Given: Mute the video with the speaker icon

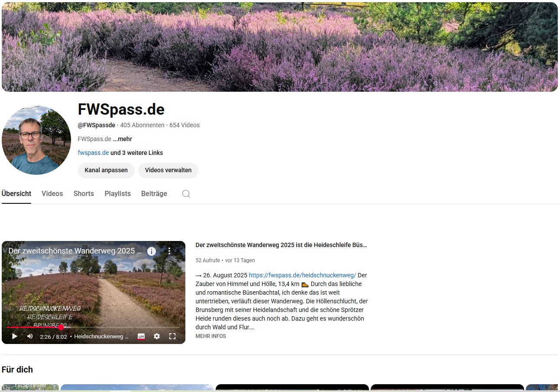Looking at the screenshot, I should (30, 336).
